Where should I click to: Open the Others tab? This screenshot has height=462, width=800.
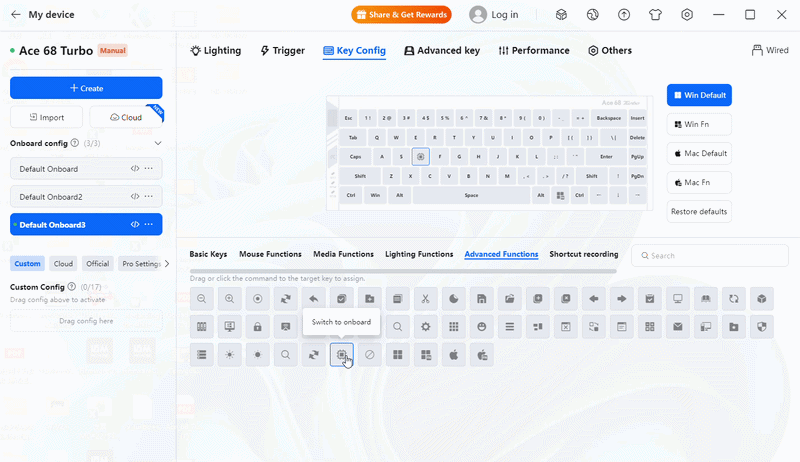pos(610,50)
